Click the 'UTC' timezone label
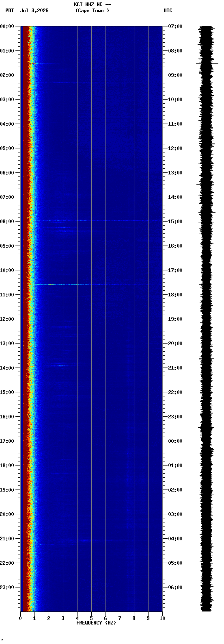 168,11
